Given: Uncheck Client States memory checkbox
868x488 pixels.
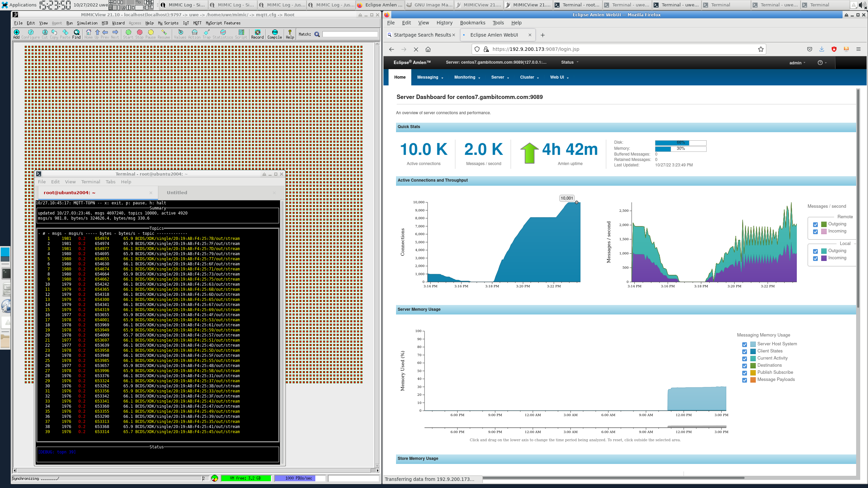Looking at the screenshot, I should click(745, 351).
